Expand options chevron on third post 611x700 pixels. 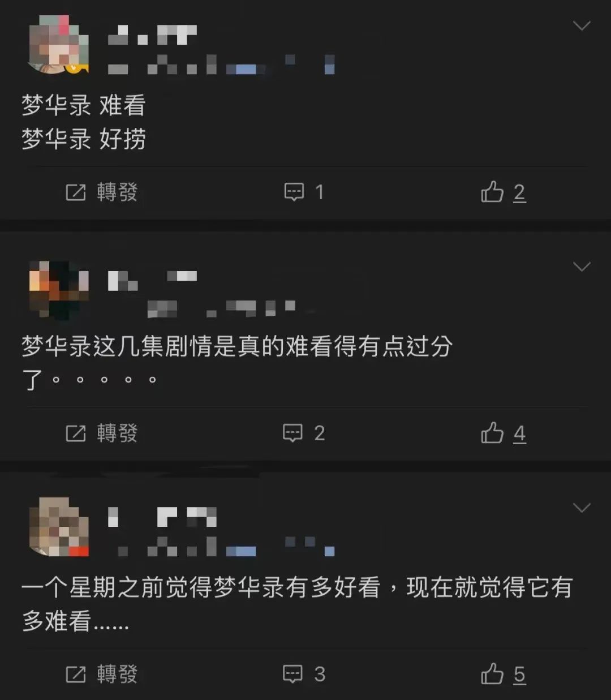click(582, 508)
